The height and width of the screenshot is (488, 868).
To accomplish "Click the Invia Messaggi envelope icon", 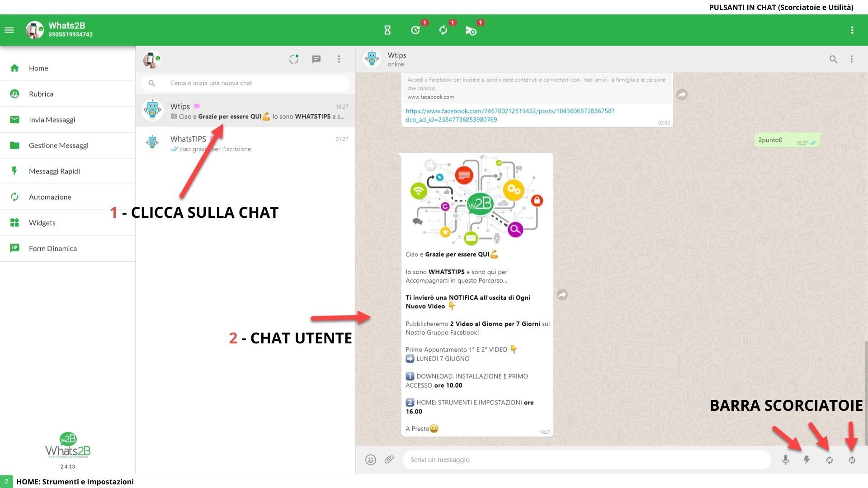I will [x=14, y=120].
